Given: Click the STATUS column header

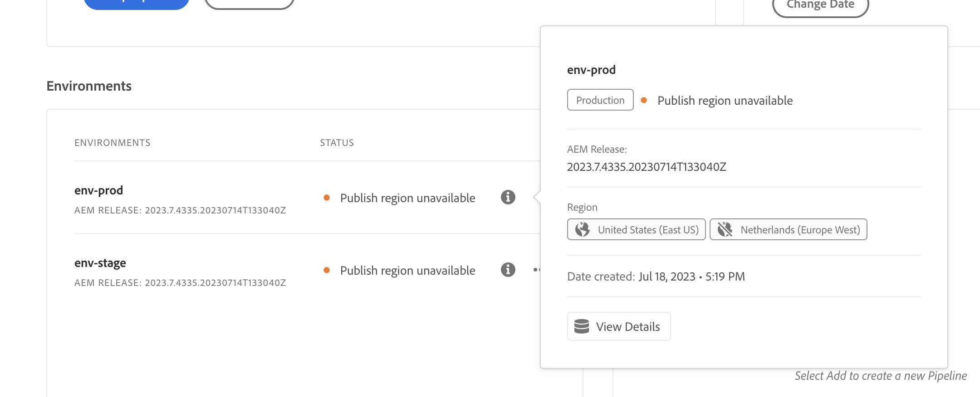Looking at the screenshot, I should (337, 143).
